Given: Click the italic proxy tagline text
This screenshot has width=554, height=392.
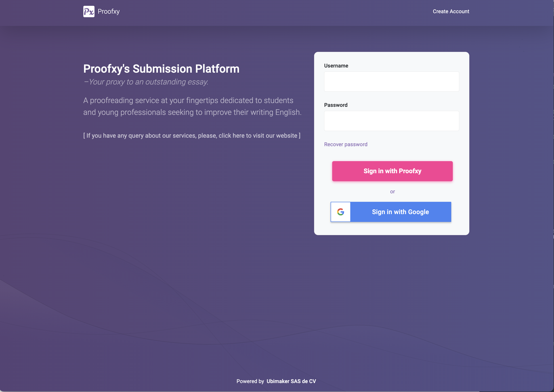Looking at the screenshot, I should (x=146, y=82).
